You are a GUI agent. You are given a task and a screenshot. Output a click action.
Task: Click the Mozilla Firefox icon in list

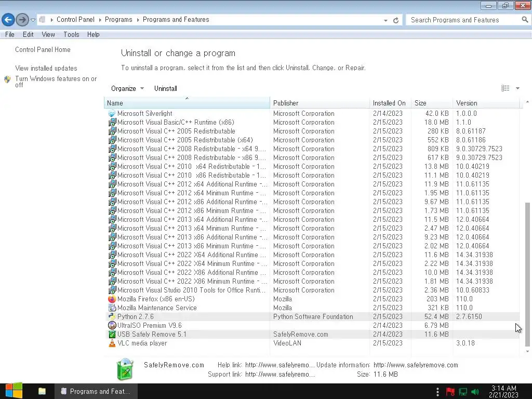112,299
